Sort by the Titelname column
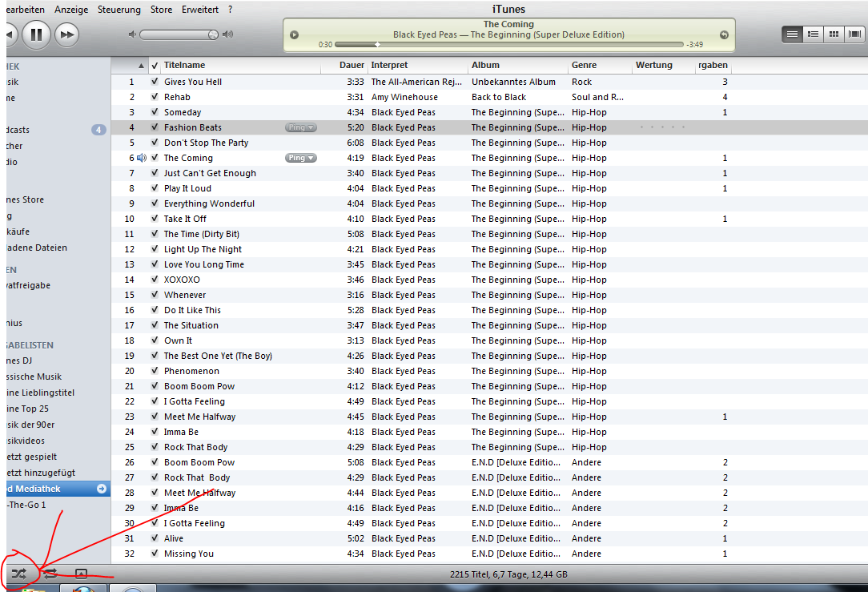 coord(241,66)
